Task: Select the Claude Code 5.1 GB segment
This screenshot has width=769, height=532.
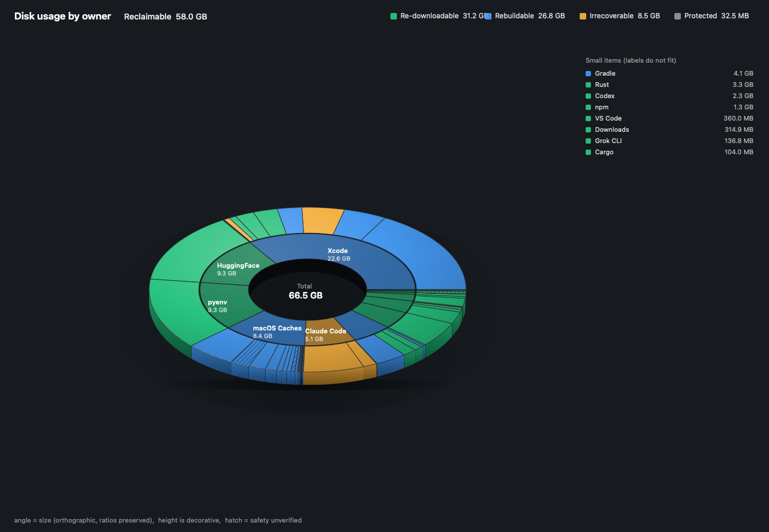Action: click(x=325, y=335)
